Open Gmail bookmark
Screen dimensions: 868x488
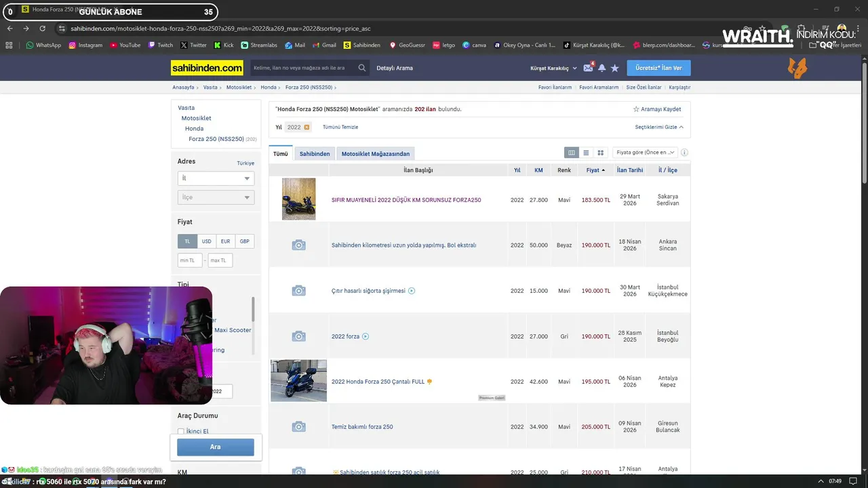(323, 45)
